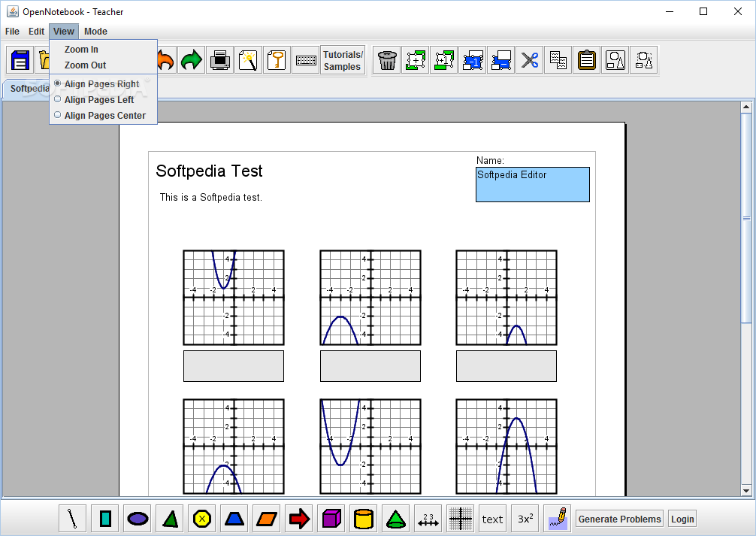This screenshot has height=536, width=756.
Task: Open the Edit menu
Action: (x=36, y=32)
